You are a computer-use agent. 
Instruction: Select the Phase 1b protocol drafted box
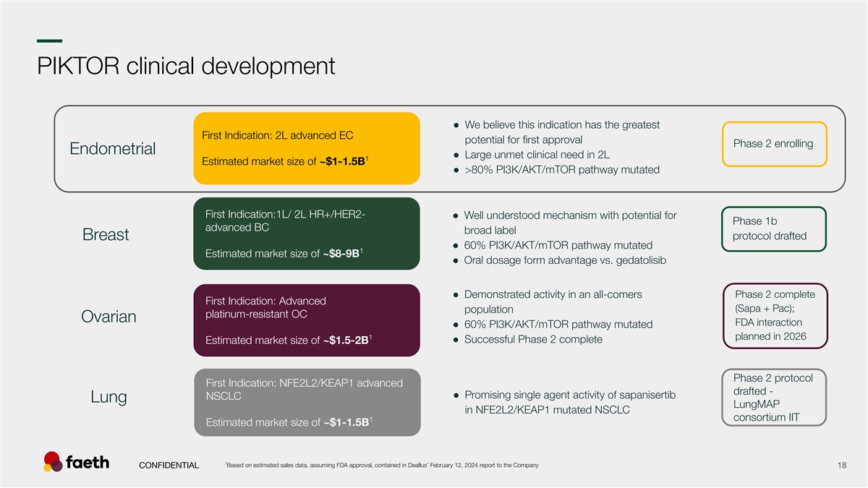pos(773,229)
